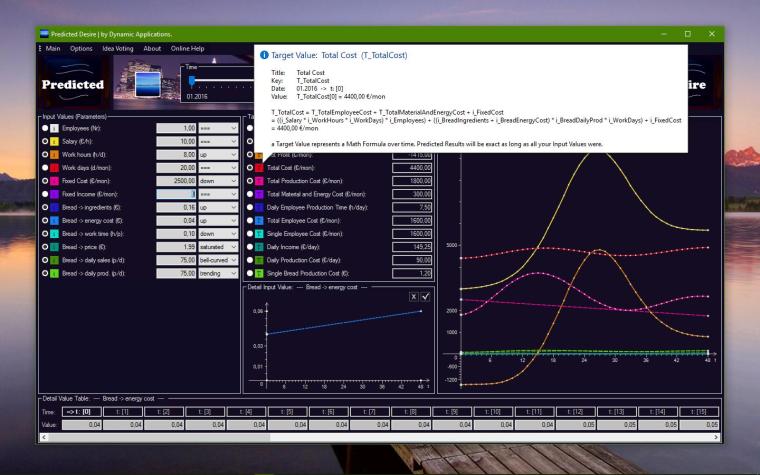Toggle the Total Production Cost radio button
This screenshot has width=760, height=475.
(250, 181)
